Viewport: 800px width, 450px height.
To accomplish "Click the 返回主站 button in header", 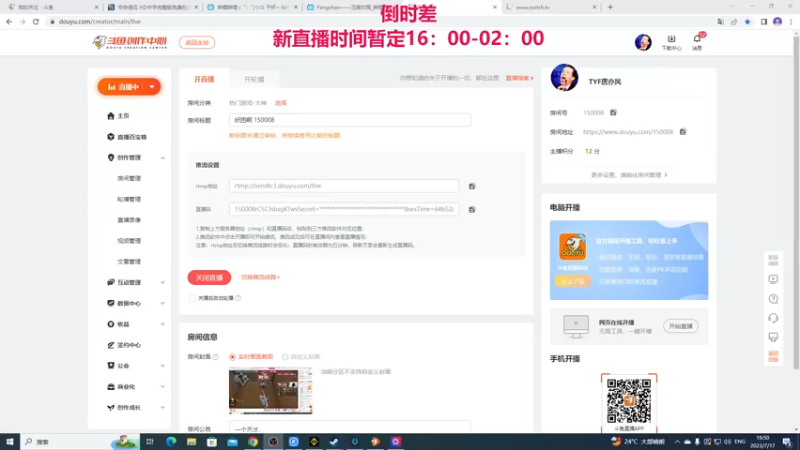I will [197, 42].
